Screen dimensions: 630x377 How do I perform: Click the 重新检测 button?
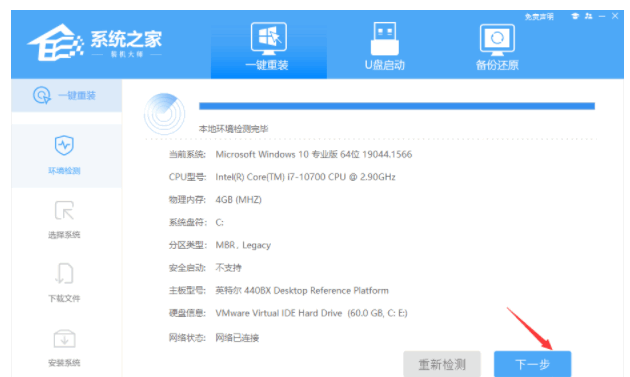click(x=442, y=364)
